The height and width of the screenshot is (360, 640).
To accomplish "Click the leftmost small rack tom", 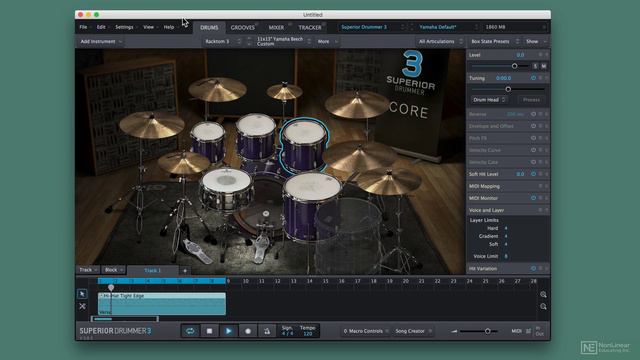I will click(x=208, y=141).
